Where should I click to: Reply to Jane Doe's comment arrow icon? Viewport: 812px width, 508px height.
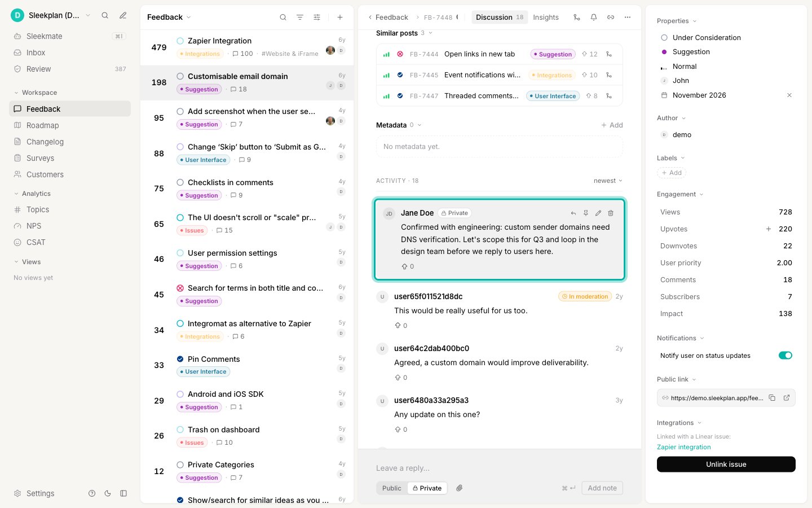[x=573, y=213]
